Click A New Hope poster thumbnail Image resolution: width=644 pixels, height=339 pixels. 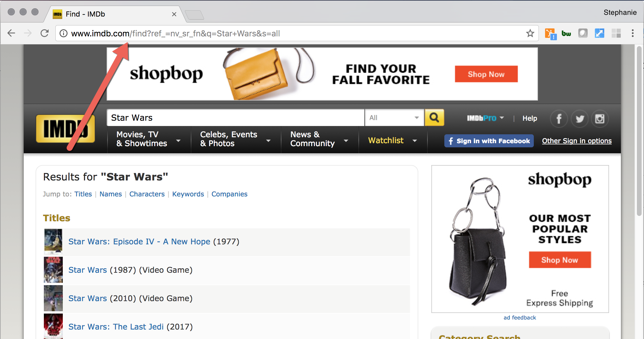point(53,241)
